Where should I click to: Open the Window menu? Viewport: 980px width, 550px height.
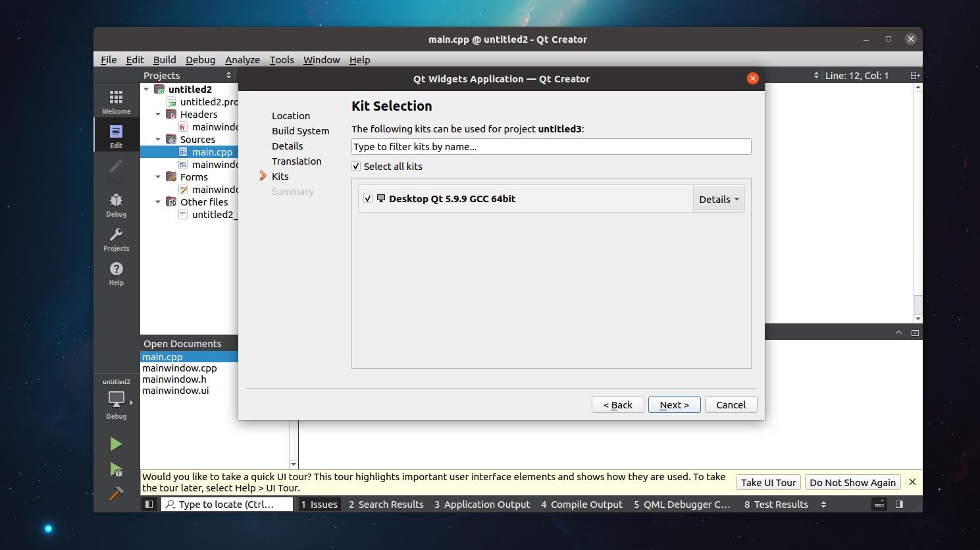(321, 59)
